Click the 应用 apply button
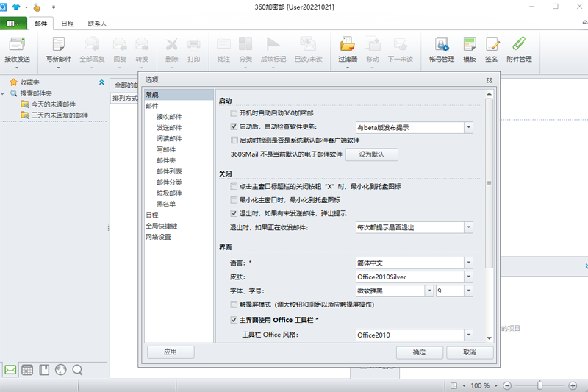 pos(171,352)
